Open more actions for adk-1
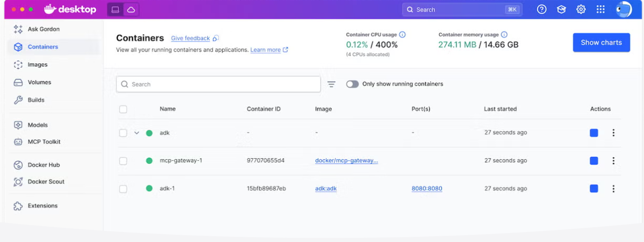 613,189
